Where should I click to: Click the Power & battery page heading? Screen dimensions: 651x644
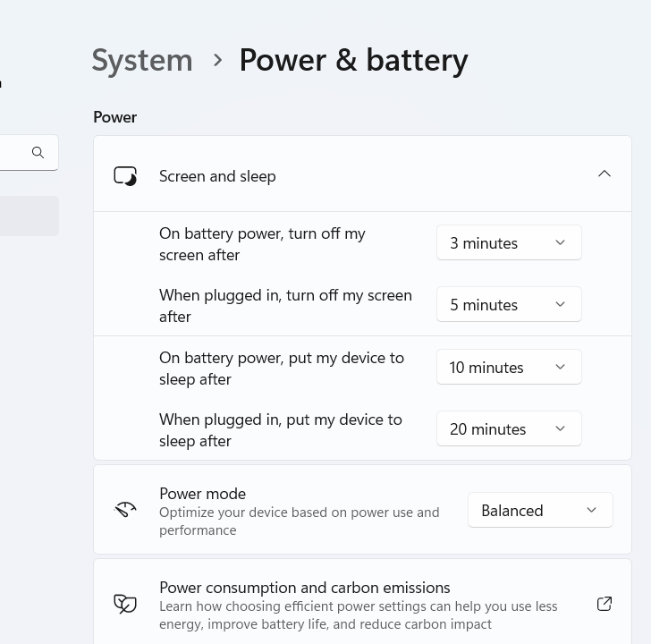coord(353,60)
